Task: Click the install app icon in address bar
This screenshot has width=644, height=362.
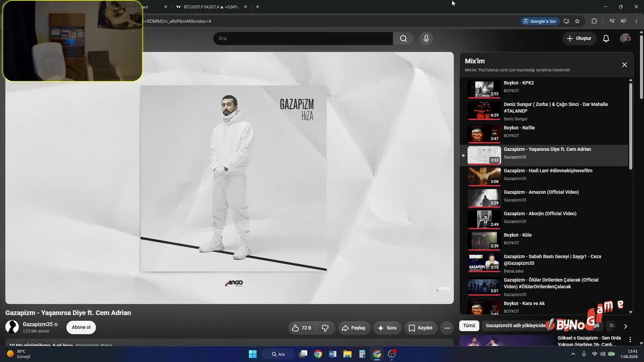Action: tap(566, 21)
